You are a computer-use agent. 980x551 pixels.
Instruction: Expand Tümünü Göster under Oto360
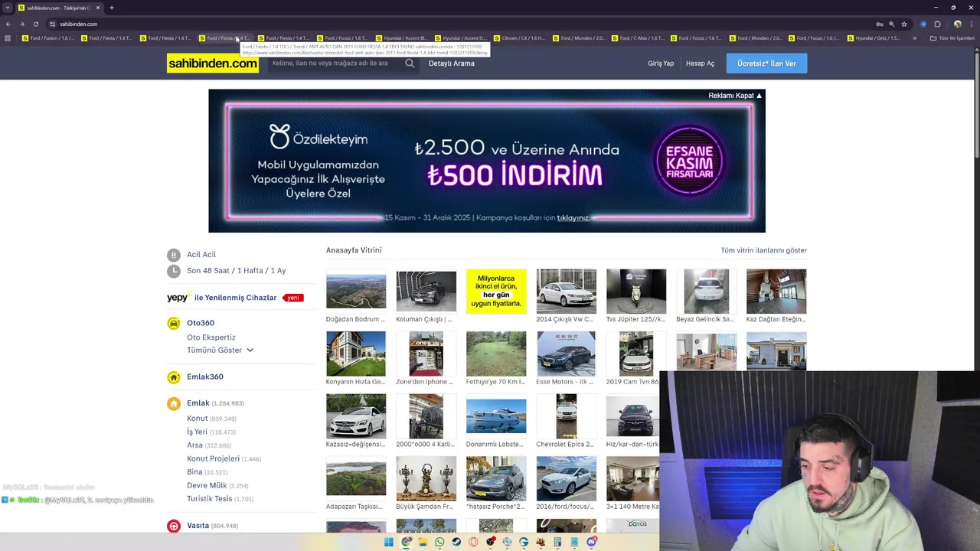(x=220, y=350)
